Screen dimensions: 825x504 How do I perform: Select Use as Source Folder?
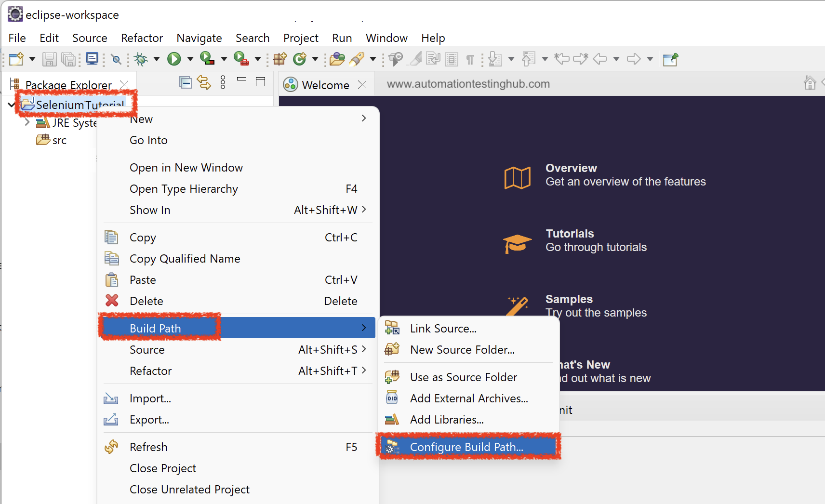pos(468,377)
